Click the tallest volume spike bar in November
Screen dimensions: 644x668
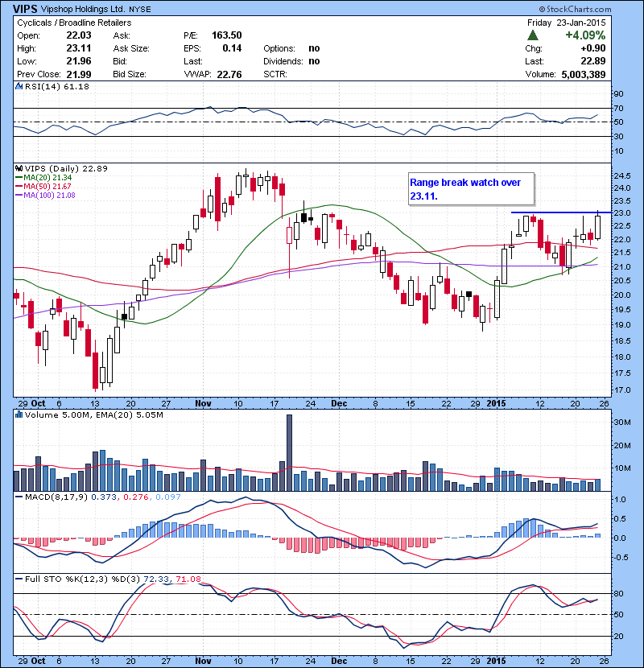[289, 453]
